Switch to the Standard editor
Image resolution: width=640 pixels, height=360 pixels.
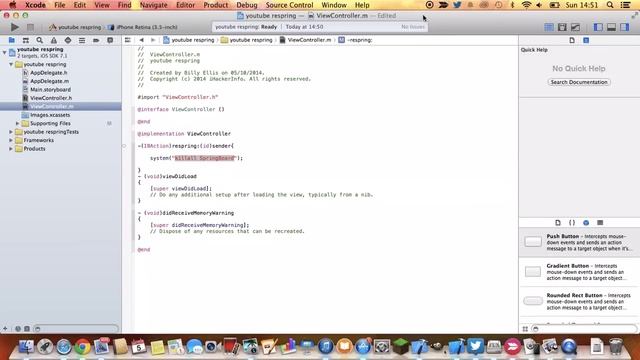549,27
